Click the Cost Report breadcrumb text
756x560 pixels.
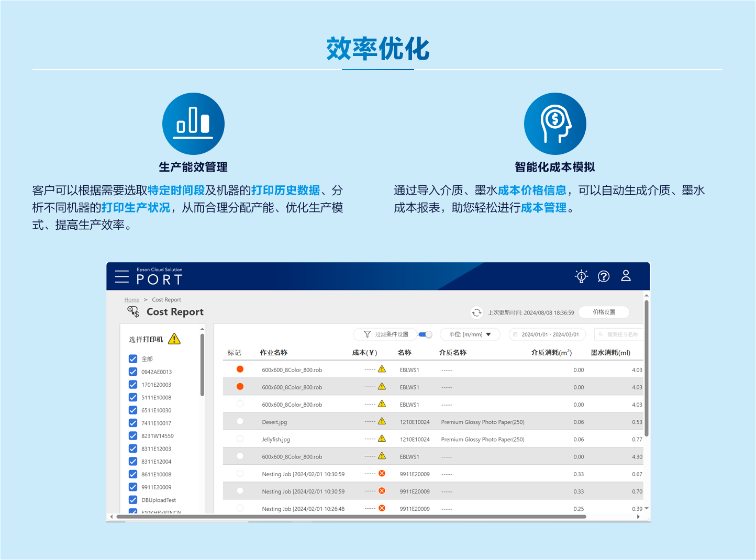tap(166, 300)
